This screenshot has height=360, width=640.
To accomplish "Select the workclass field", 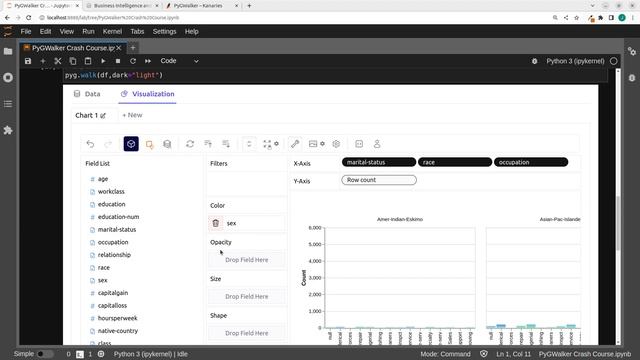I will point(111,191).
